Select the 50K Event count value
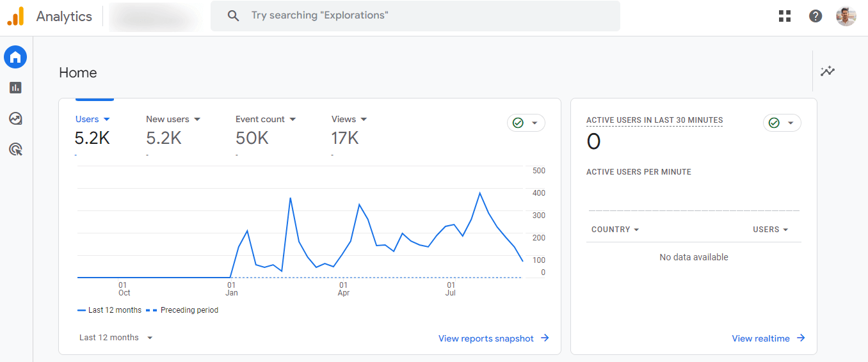Screen dimensions: 868x362 pyautogui.click(x=252, y=138)
